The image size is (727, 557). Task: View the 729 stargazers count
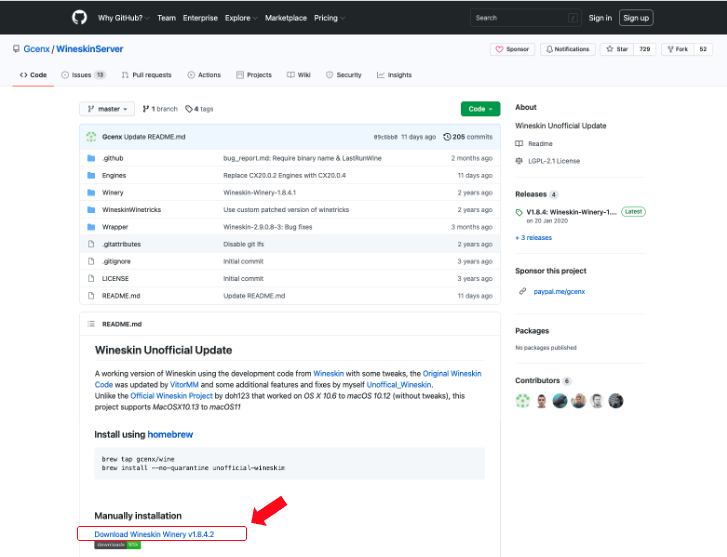[x=644, y=49]
